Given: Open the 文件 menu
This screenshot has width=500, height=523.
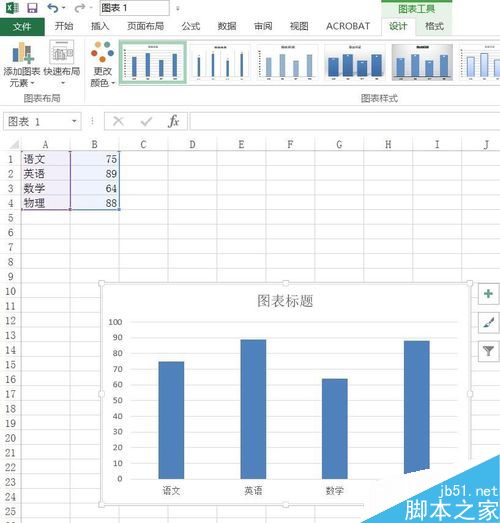Looking at the screenshot, I should 22,26.
